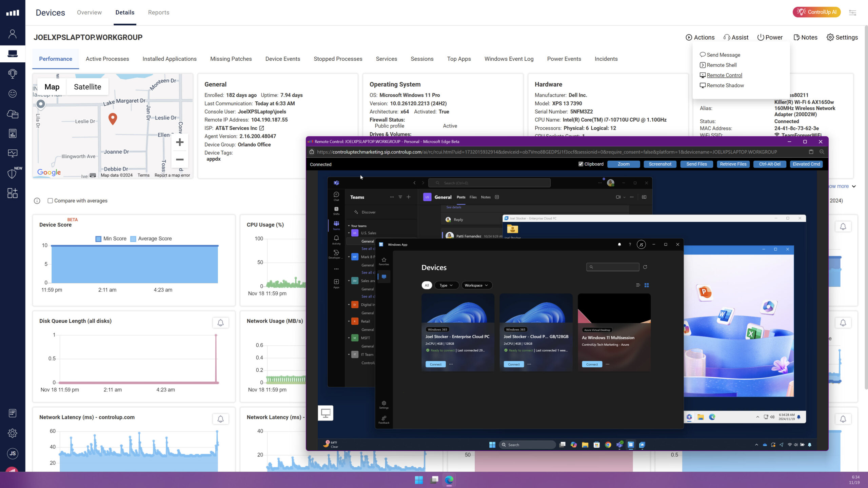Viewport: 868px width, 488px height.
Task: Connect to Joel Stocker - Enterprise Cloud PC
Action: pyautogui.click(x=435, y=364)
